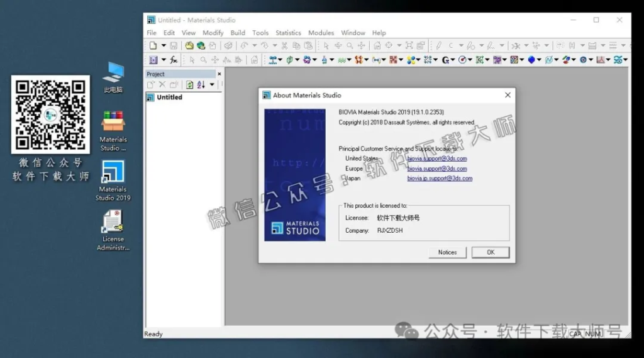The image size is (644, 358).
Task: Click the green K module icon
Action: 480,60
